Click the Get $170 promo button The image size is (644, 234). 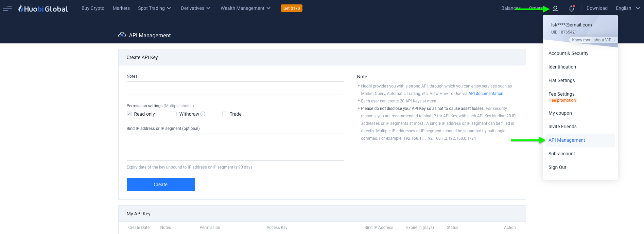(x=292, y=8)
